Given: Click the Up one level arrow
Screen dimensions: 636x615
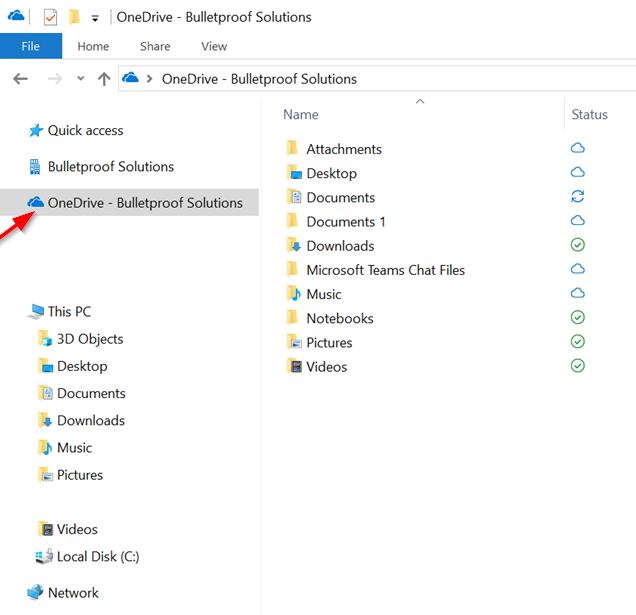Looking at the screenshot, I should [x=104, y=79].
